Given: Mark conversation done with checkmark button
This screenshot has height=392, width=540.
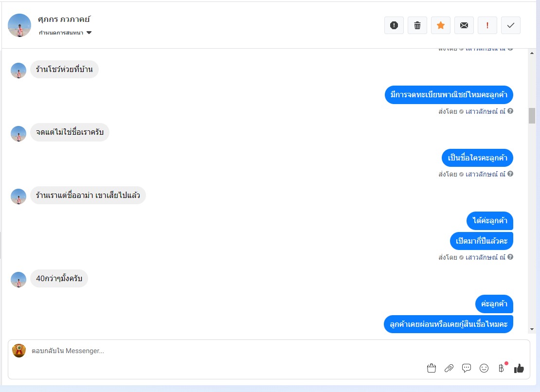Looking at the screenshot, I should point(511,25).
